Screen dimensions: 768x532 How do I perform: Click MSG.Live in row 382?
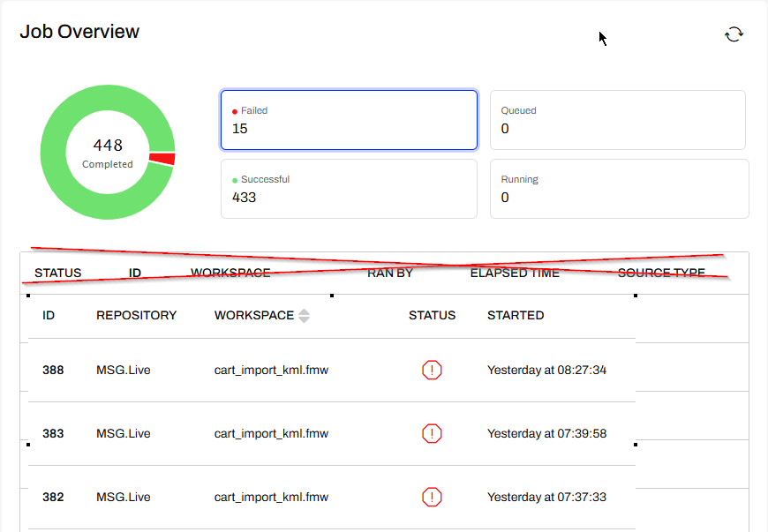pos(123,498)
